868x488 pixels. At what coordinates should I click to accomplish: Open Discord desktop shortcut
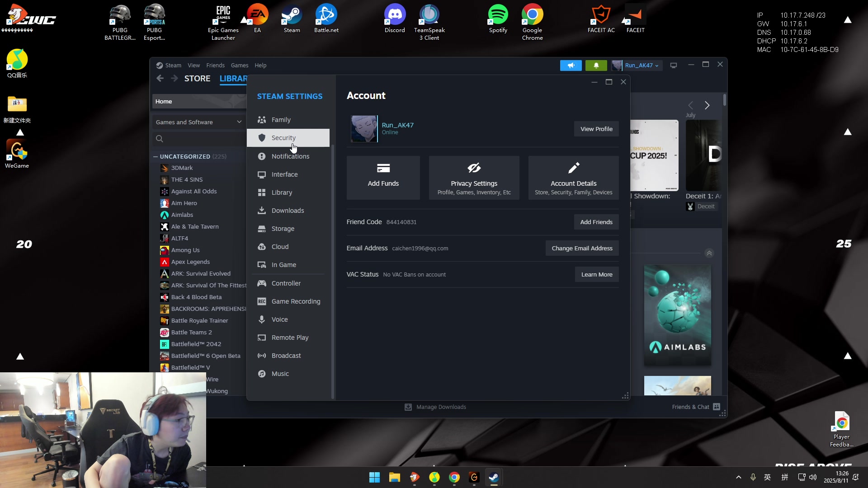395,19
